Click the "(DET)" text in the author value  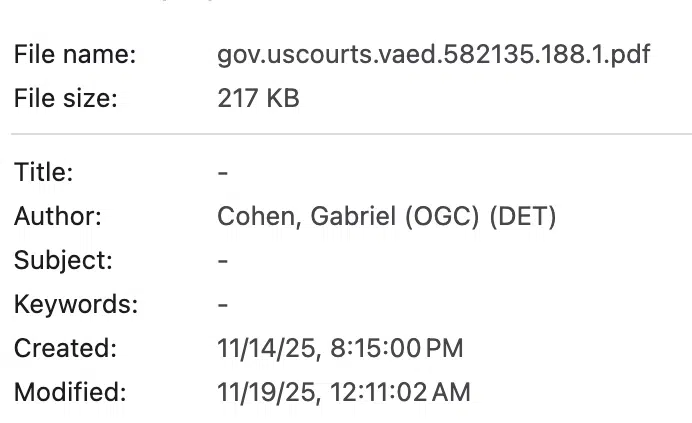(x=522, y=216)
